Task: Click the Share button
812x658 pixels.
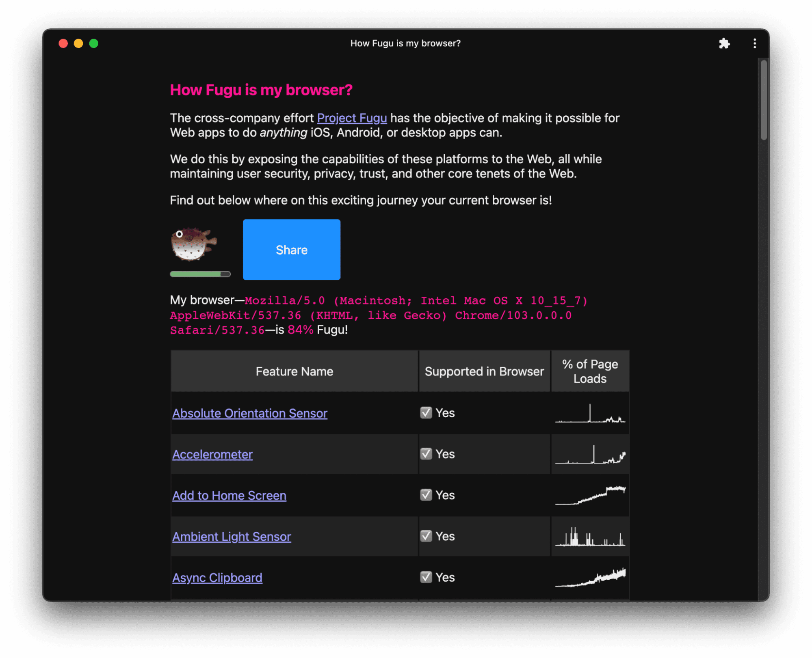Action: tap(292, 250)
